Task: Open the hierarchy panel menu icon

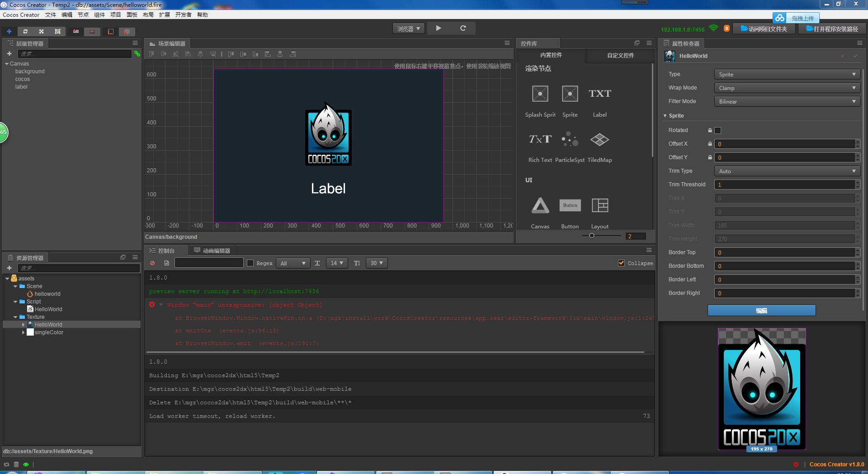Action: tap(135, 43)
